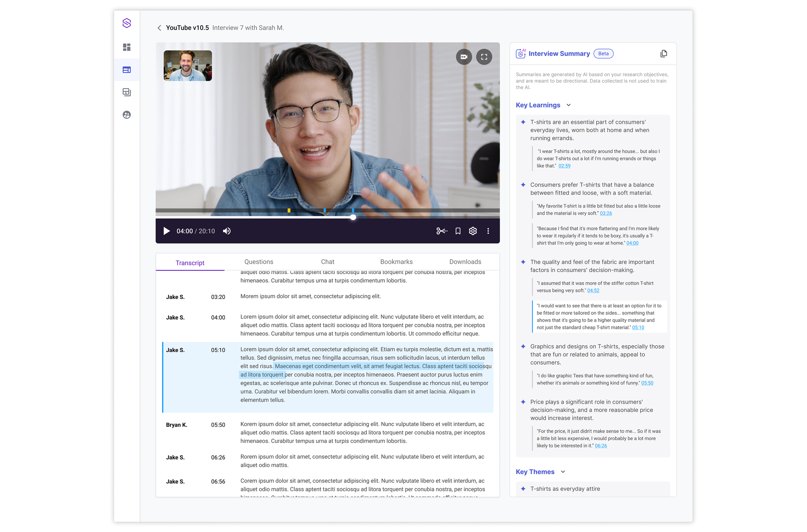Viewport: 807px width, 532px height.
Task: Open the Downloads tab
Action: coord(465,262)
